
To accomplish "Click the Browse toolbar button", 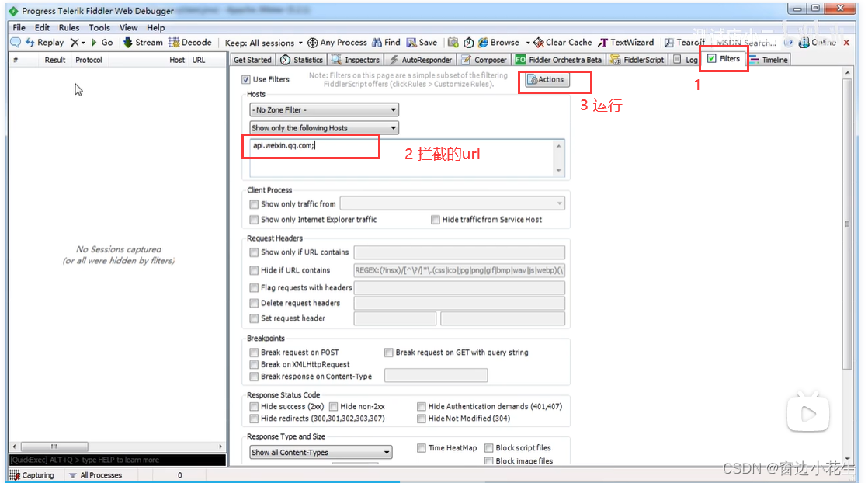I will [x=498, y=43].
